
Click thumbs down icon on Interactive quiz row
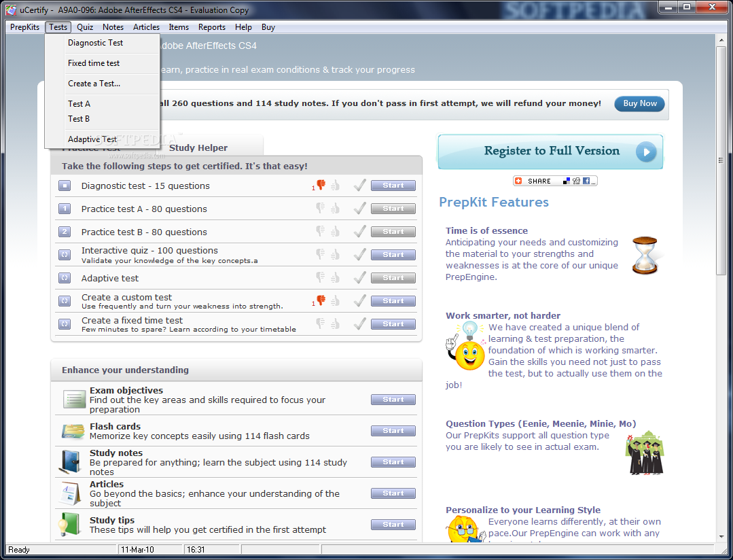321,254
